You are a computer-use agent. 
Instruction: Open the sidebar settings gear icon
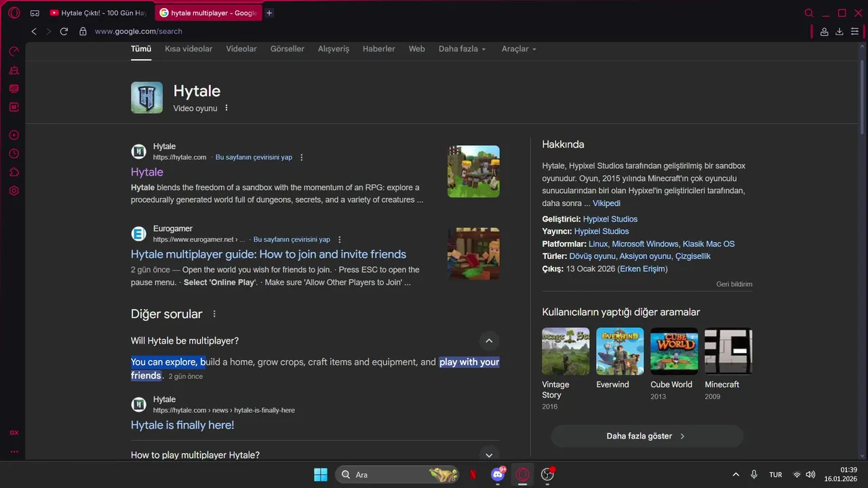(x=14, y=191)
